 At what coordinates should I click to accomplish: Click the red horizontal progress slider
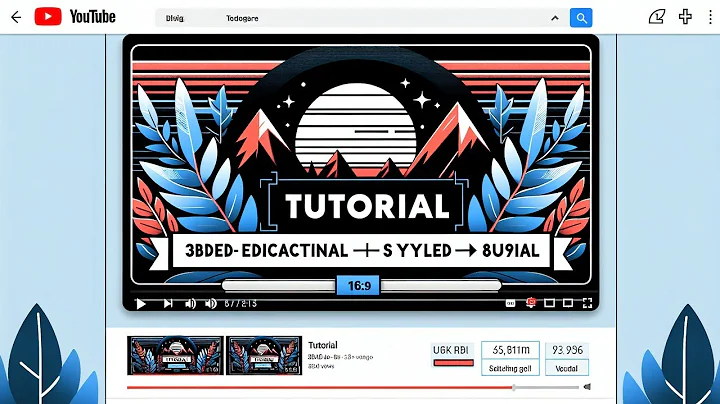click(x=353, y=387)
